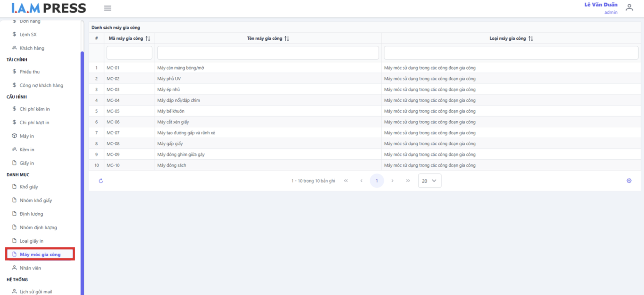Image resolution: width=644 pixels, height=295 pixels.
Task: Sort by Loại máy gia công column
Action: pos(531,38)
